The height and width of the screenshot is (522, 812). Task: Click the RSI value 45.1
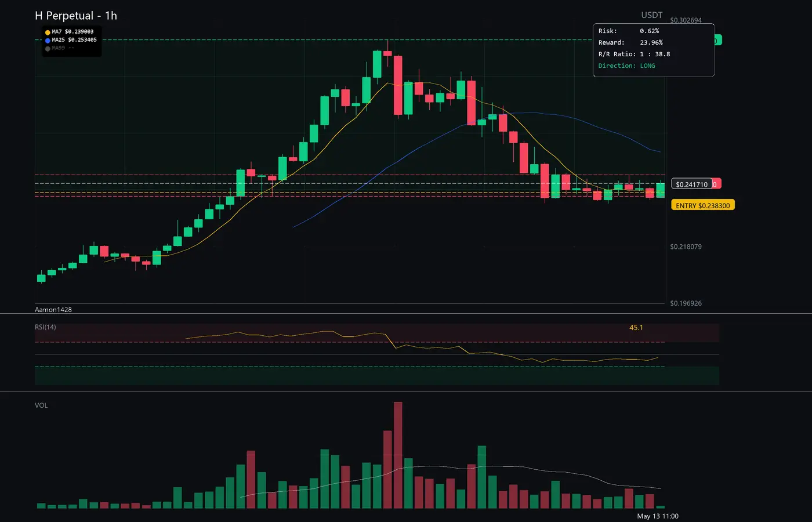pyautogui.click(x=636, y=328)
